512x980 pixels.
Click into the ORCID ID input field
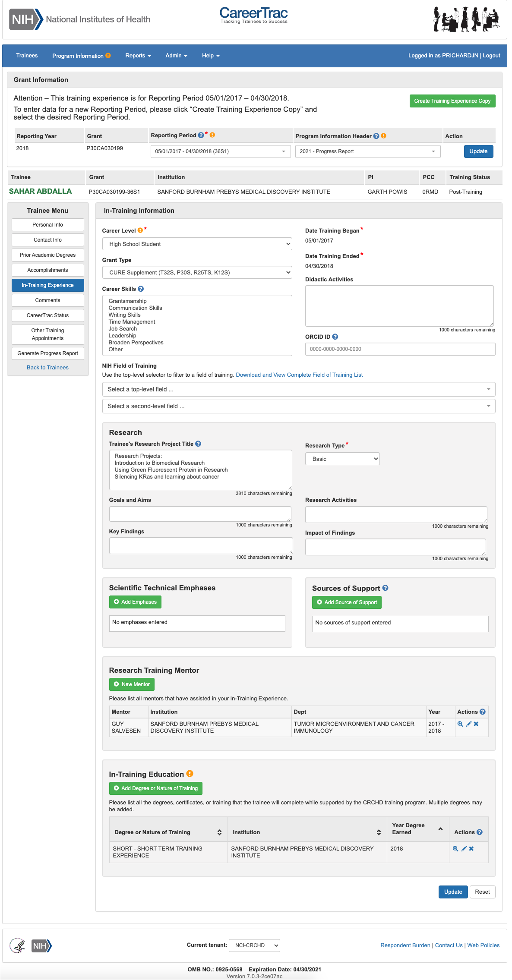coord(400,349)
